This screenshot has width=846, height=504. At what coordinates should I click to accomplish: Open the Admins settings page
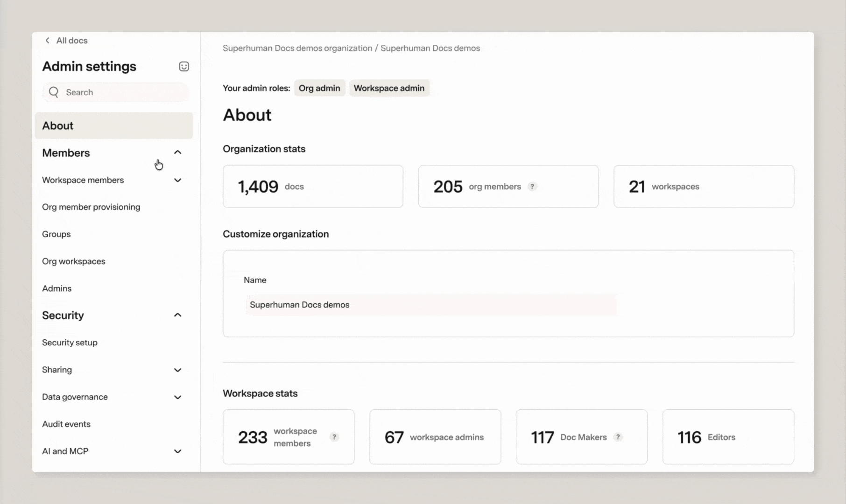(x=56, y=288)
